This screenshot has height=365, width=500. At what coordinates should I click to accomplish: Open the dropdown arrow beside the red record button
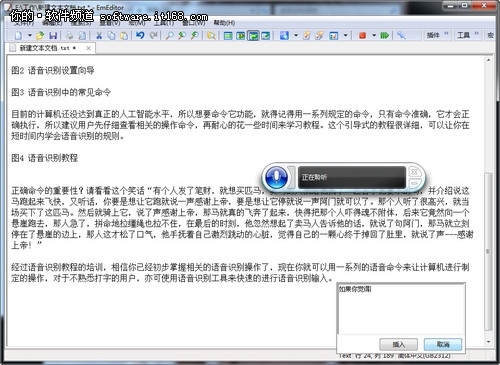374,35
